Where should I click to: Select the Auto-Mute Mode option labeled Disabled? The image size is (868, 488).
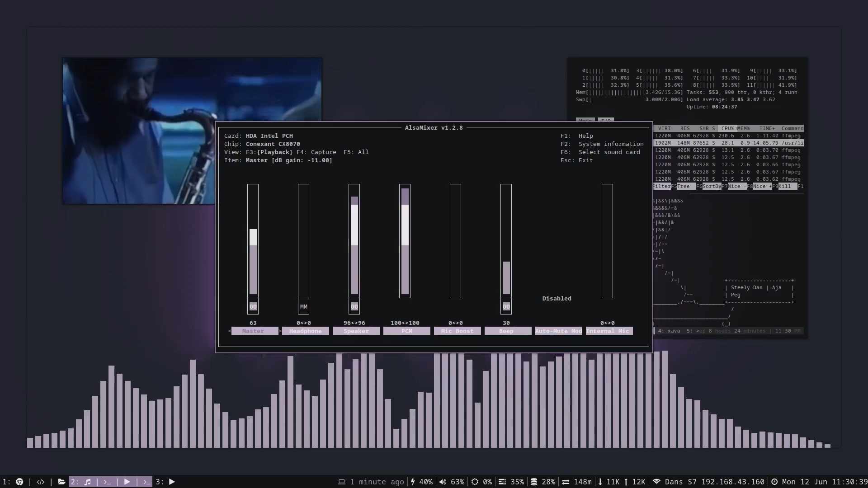557,298
